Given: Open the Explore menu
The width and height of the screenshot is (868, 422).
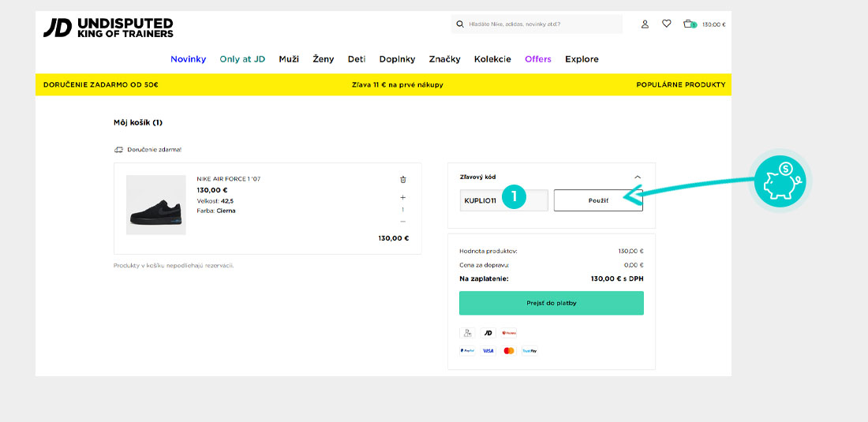Looking at the screenshot, I should (x=582, y=59).
